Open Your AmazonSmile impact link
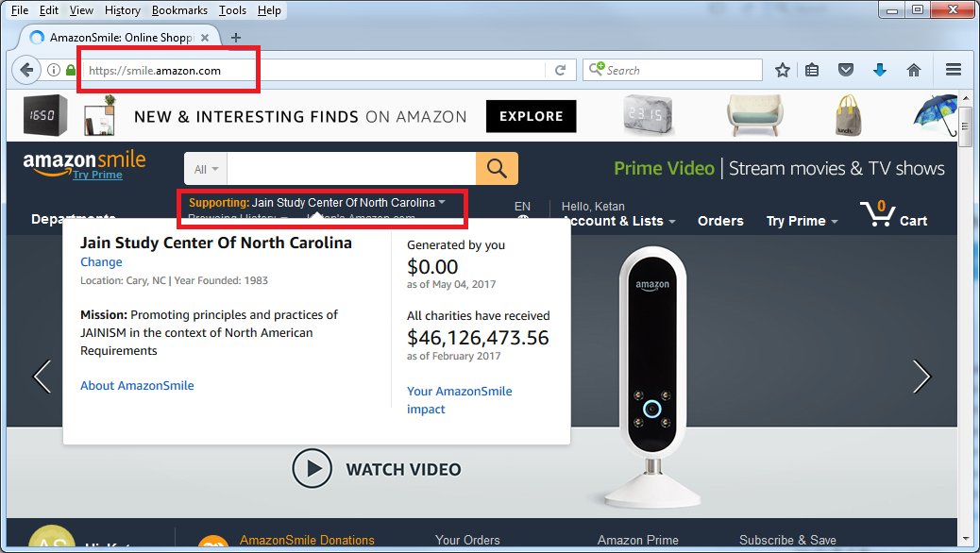 [x=460, y=400]
